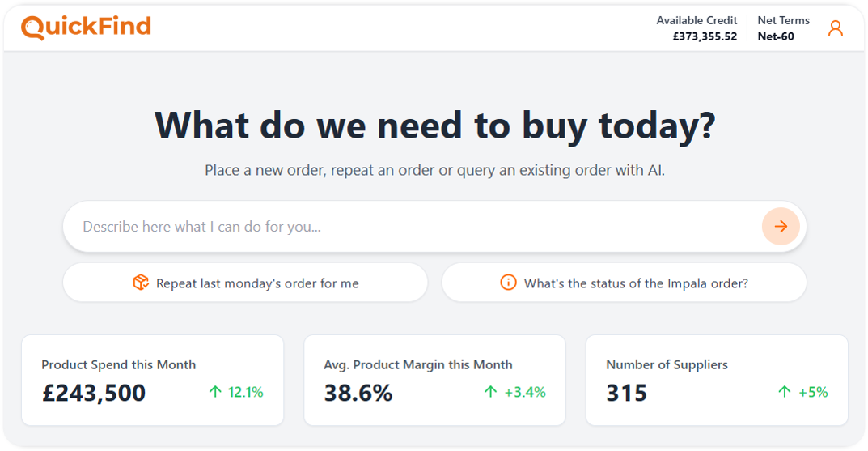Click the info circle icon

508,283
